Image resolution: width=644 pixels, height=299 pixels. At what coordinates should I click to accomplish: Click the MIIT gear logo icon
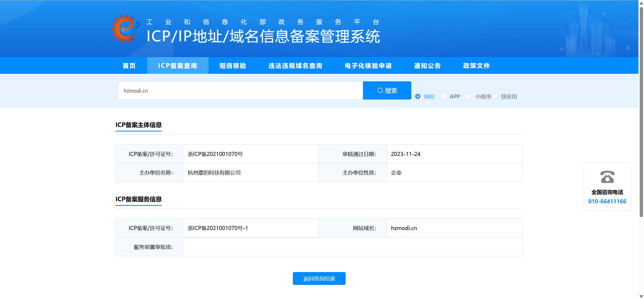125,29
